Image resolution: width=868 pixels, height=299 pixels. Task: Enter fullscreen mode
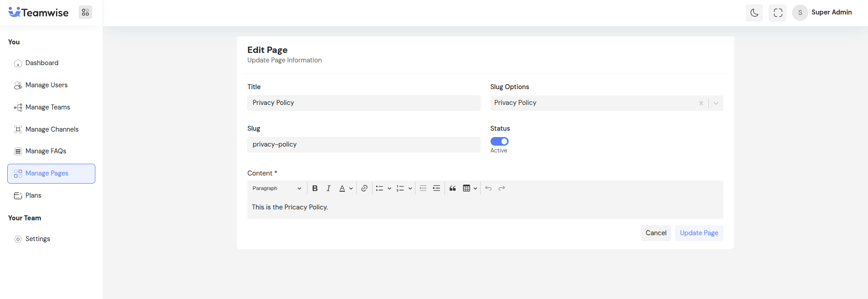click(778, 13)
